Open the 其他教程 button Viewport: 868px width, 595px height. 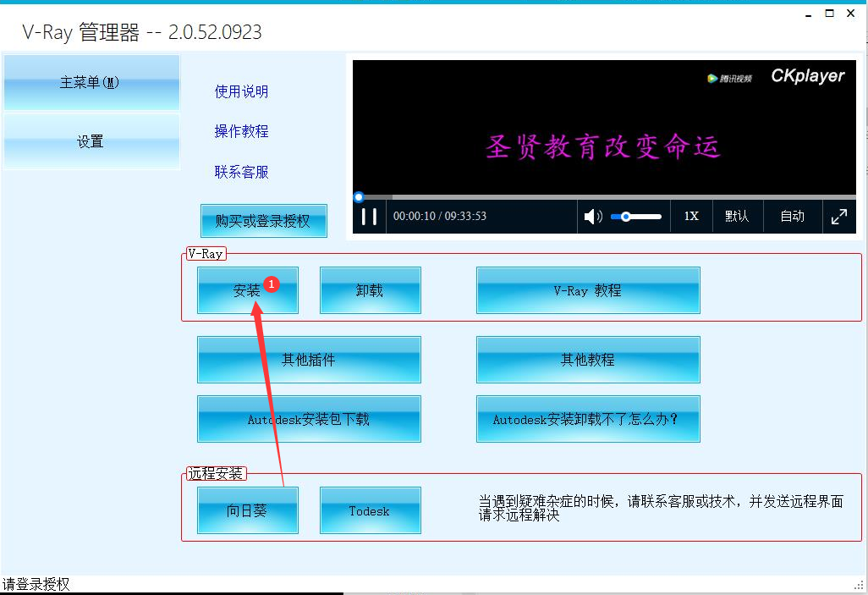pyautogui.click(x=588, y=360)
